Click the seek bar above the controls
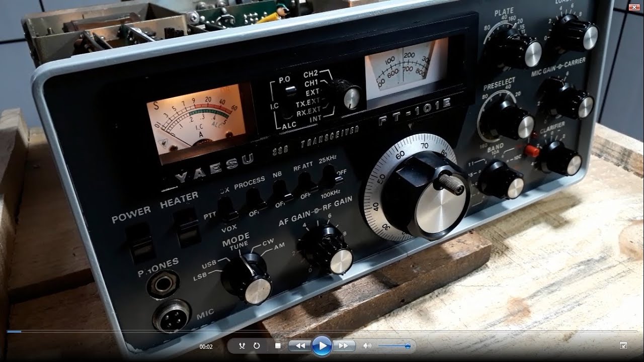Viewport: 644px width, 362px height. [322, 331]
